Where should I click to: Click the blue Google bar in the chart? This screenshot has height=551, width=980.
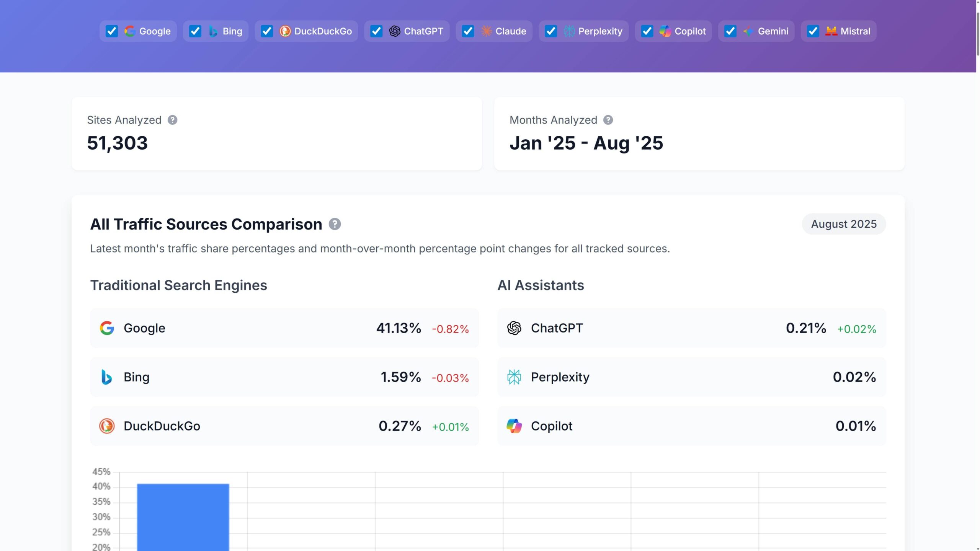[183, 517]
